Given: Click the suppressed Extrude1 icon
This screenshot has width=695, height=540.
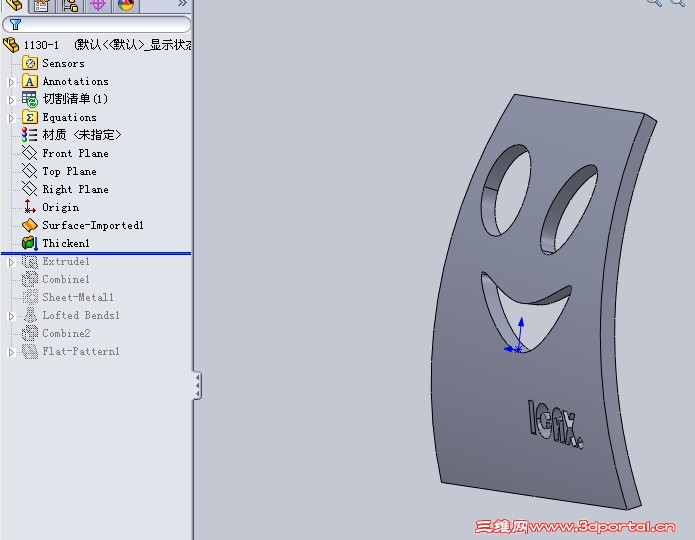Looking at the screenshot, I should pyautogui.click(x=30, y=262).
